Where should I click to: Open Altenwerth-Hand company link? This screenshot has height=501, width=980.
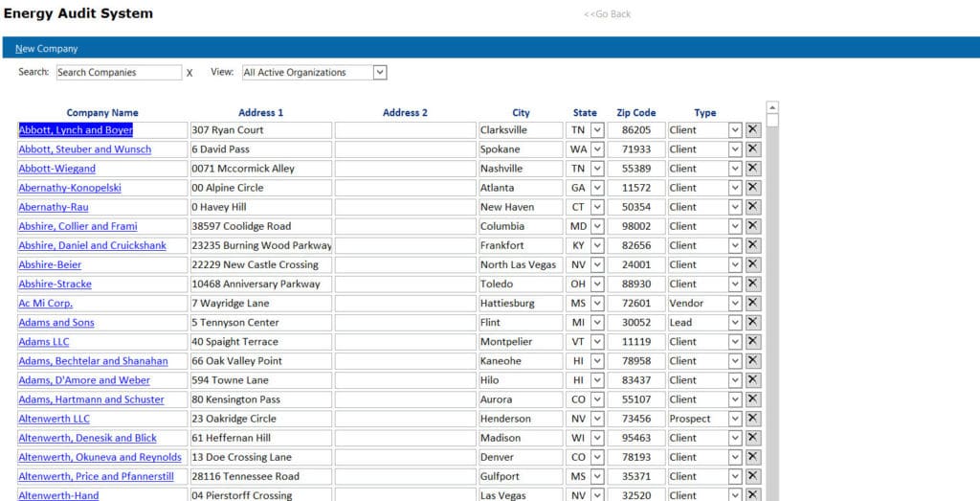[58, 495]
